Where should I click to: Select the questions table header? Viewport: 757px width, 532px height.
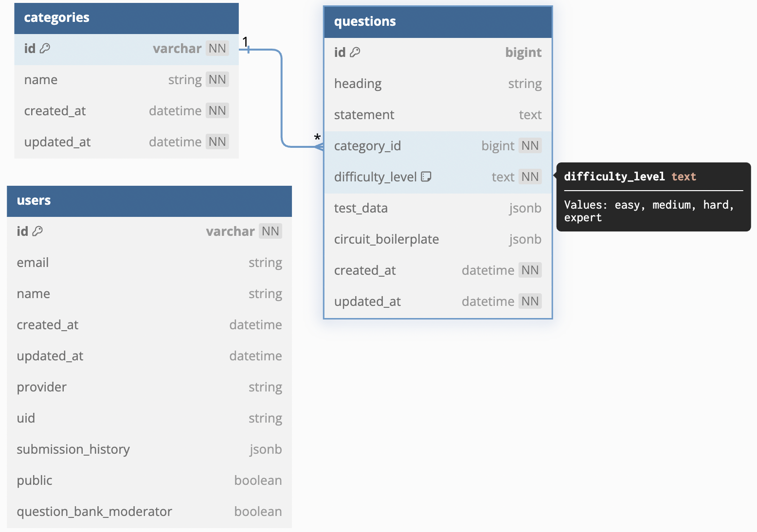pyautogui.click(x=438, y=22)
